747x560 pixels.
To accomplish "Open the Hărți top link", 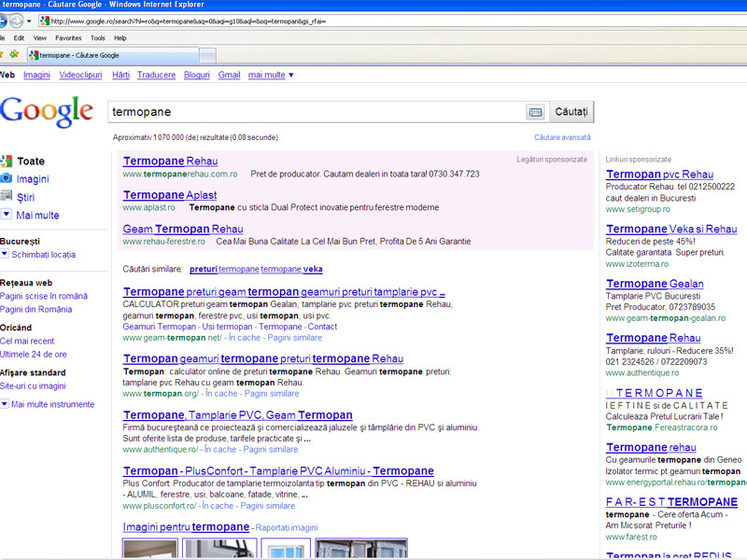I will pyautogui.click(x=120, y=75).
